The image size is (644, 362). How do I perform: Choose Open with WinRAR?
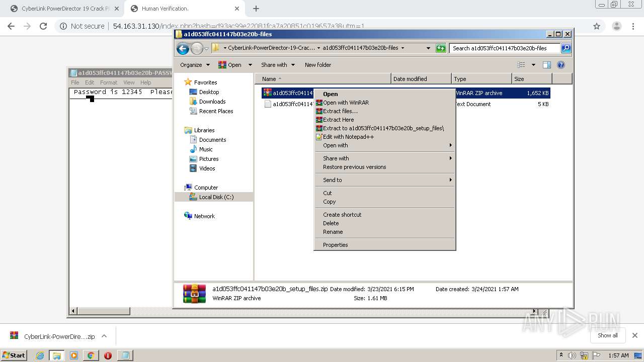(384, 103)
